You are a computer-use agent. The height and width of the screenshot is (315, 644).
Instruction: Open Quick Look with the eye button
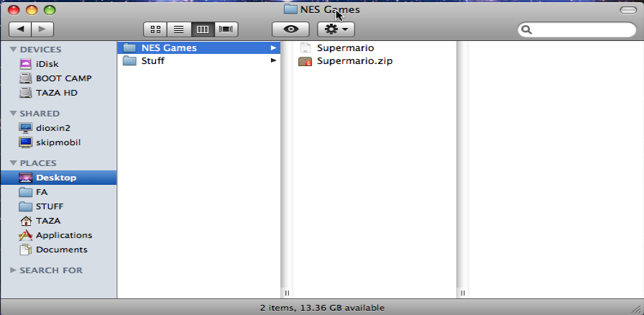[291, 29]
